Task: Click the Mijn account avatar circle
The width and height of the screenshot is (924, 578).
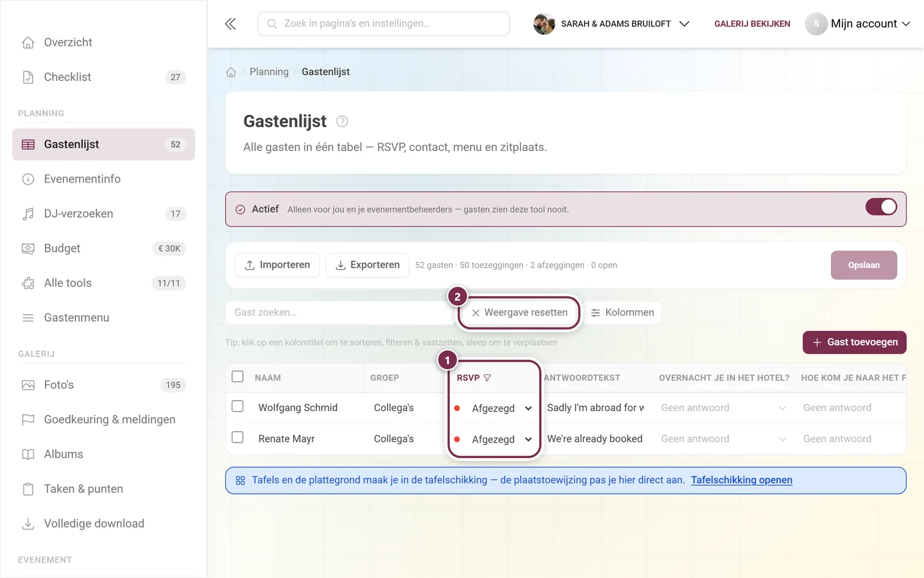Action: pos(816,24)
